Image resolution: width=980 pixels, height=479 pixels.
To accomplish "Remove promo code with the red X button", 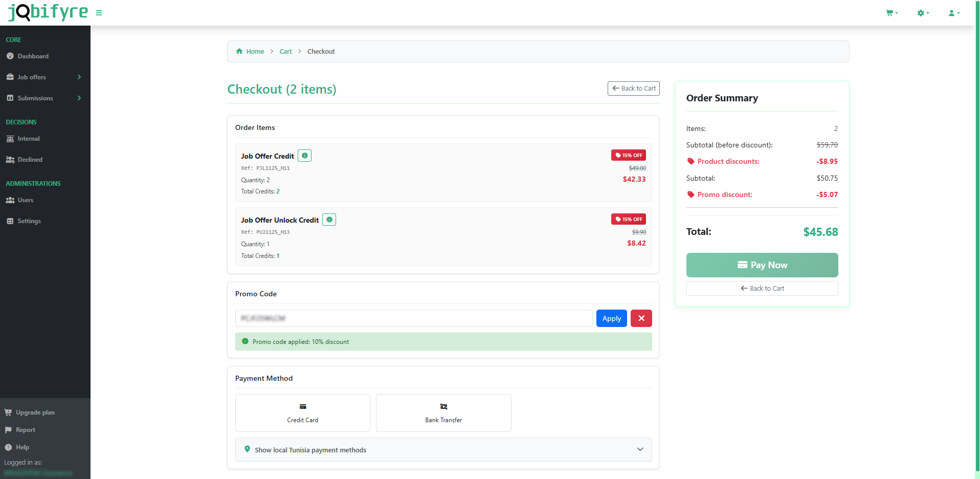I will pos(641,318).
